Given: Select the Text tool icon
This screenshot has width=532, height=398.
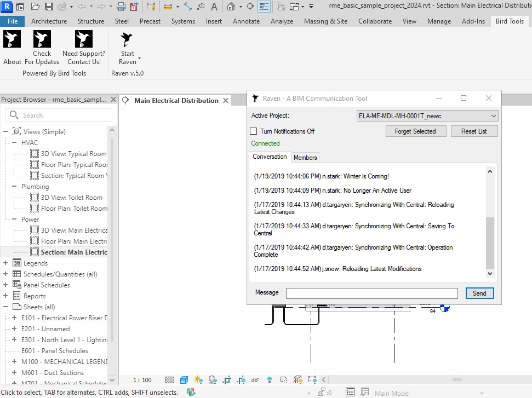Looking at the screenshot, I should [x=214, y=7].
